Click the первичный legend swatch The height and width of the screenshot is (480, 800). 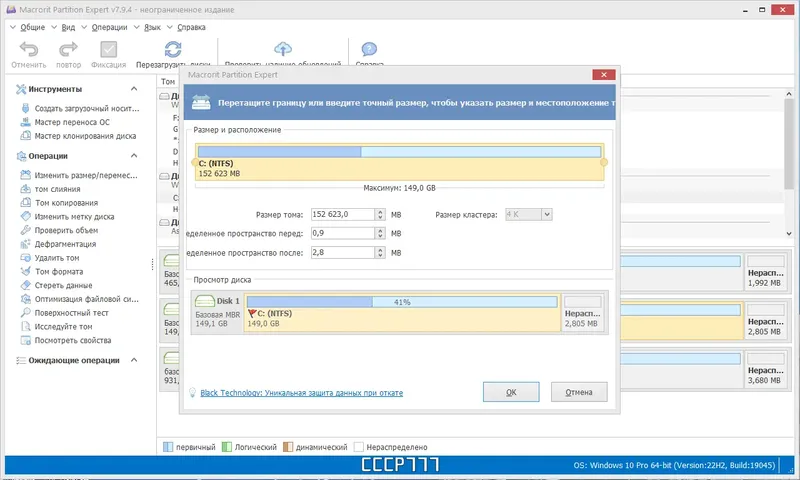point(168,447)
